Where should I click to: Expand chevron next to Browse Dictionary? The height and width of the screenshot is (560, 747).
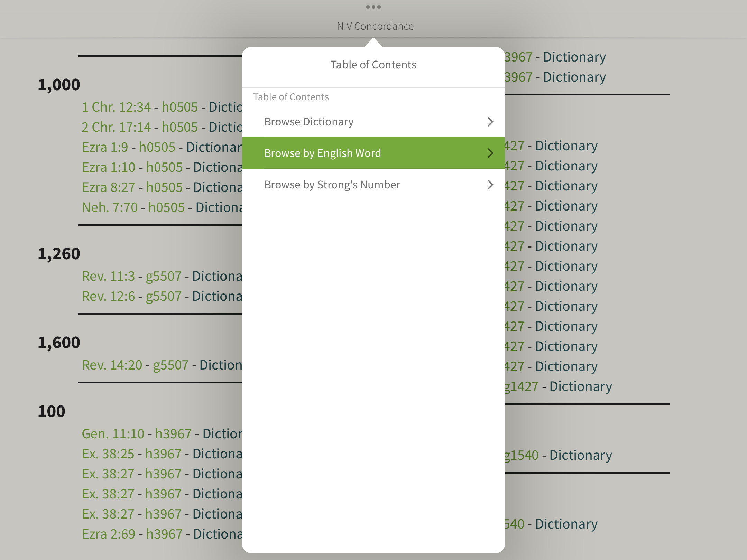point(490,122)
